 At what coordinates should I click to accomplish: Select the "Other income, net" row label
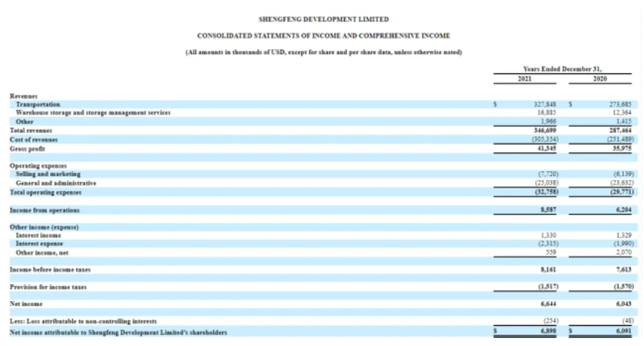(x=42, y=253)
